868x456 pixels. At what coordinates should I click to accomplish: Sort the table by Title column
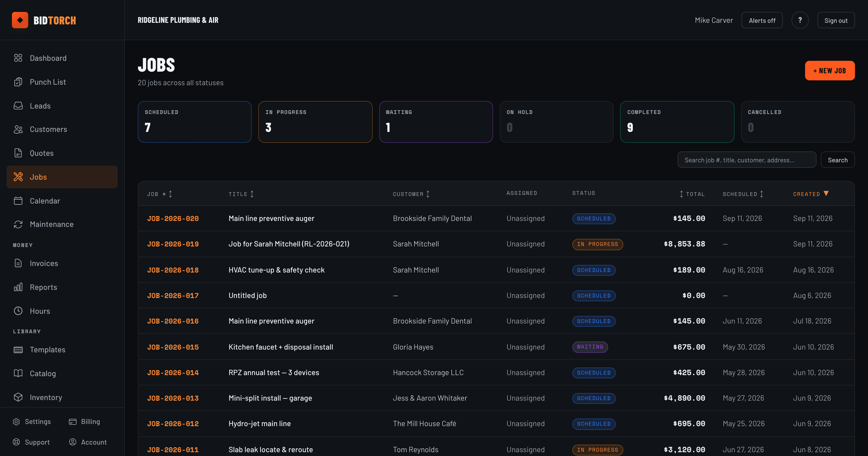pyautogui.click(x=241, y=194)
